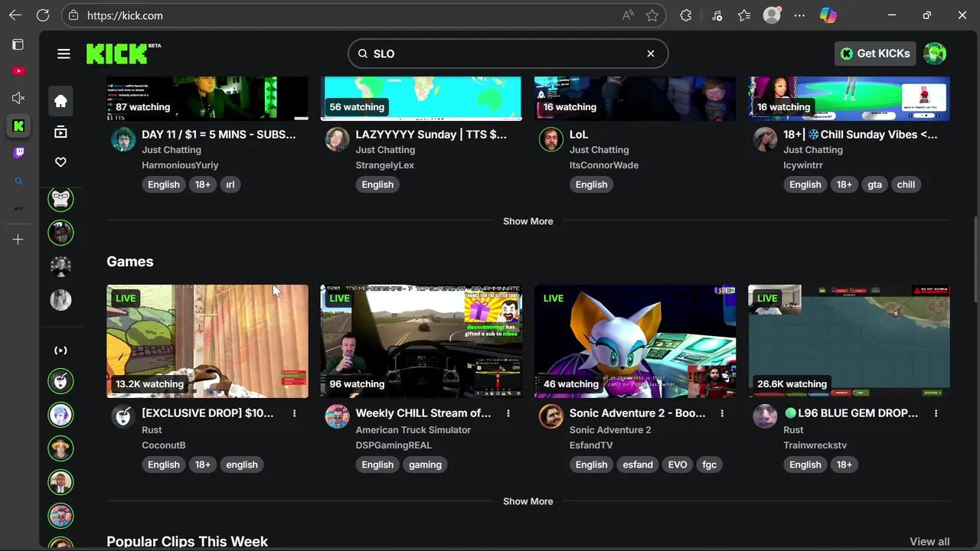Select the irl tag on HarmoniousYuriy
The width and height of the screenshot is (980, 551).
[x=230, y=184]
